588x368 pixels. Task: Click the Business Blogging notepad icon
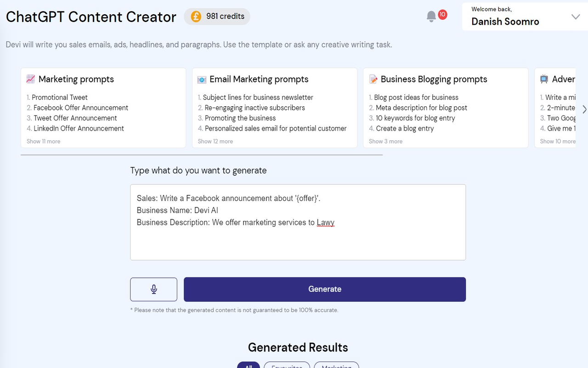point(373,79)
